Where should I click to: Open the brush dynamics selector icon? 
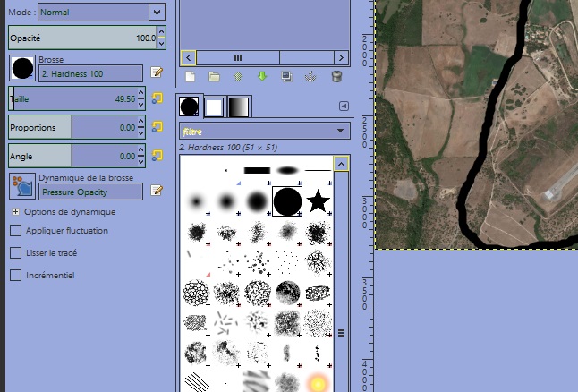click(x=22, y=186)
